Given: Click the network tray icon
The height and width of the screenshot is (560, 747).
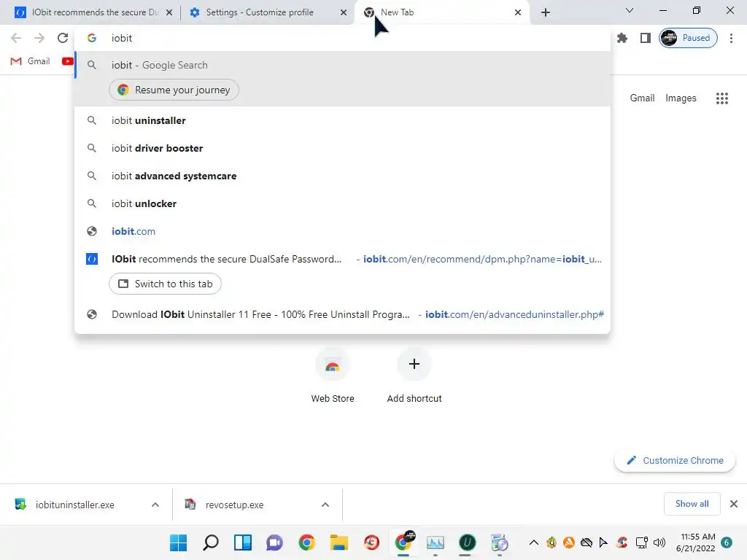Looking at the screenshot, I should tap(642, 542).
